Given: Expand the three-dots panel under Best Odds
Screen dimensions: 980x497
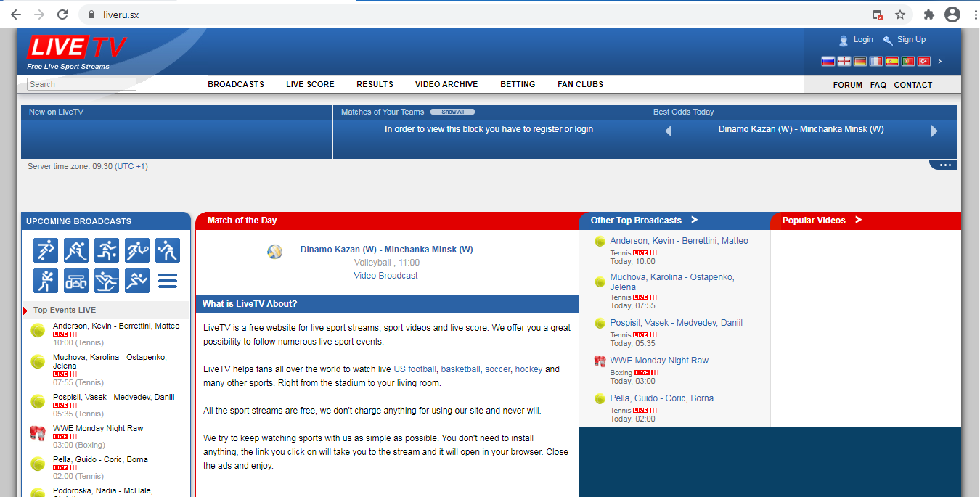Looking at the screenshot, I should 944,165.
